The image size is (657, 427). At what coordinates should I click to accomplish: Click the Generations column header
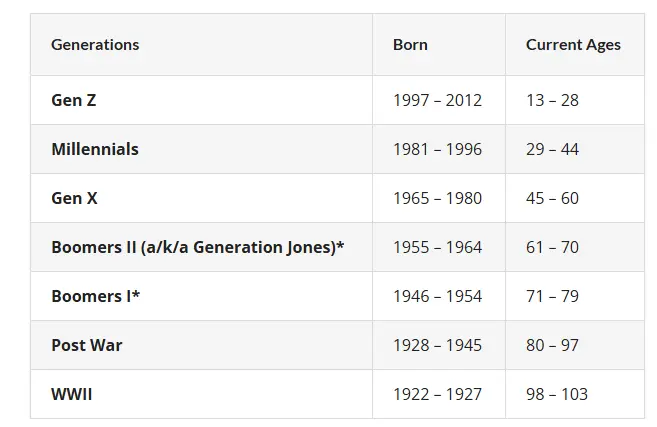[95, 45]
